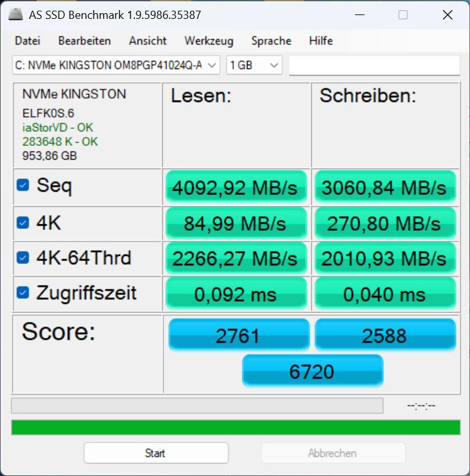470x476 pixels.
Task: Click the empty text field beside size dropdown
Action: [374, 65]
